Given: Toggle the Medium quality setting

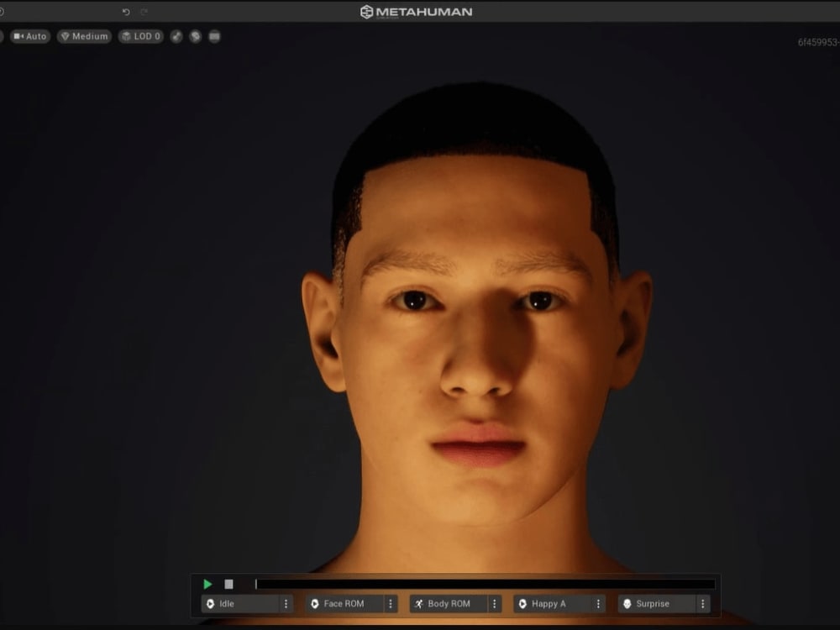Looking at the screenshot, I should [84, 37].
